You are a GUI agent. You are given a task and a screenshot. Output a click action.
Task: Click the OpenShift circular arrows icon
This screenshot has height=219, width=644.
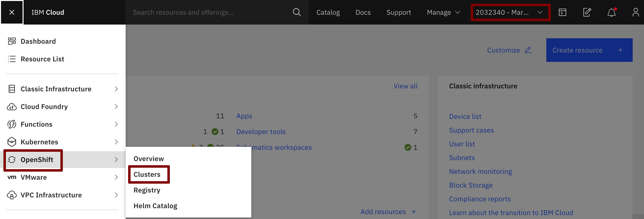[12, 160]
